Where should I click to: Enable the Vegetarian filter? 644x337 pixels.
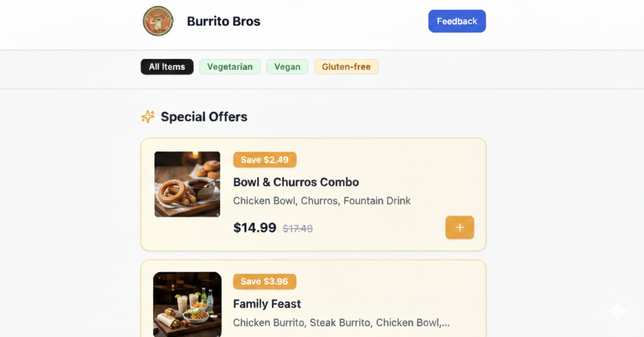coord(230,66)
